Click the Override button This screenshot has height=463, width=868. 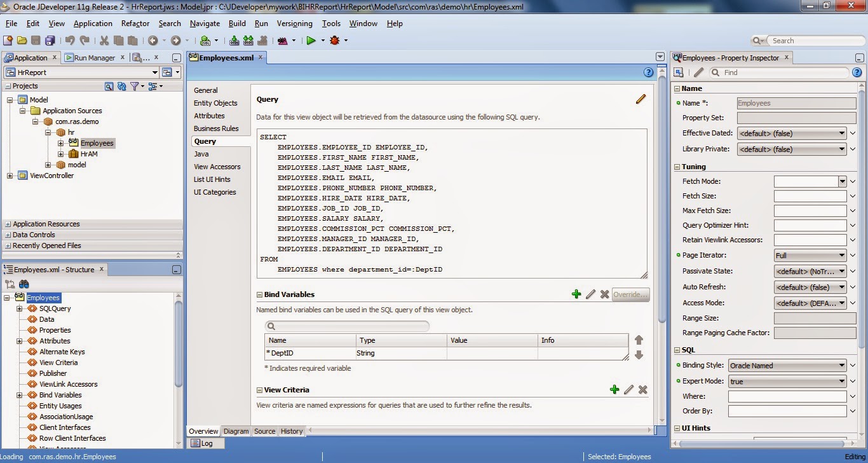coord(631,294)
